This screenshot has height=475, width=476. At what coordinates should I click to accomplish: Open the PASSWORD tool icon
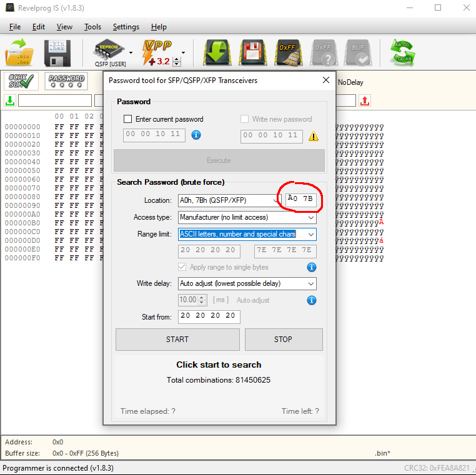[66, 81]
